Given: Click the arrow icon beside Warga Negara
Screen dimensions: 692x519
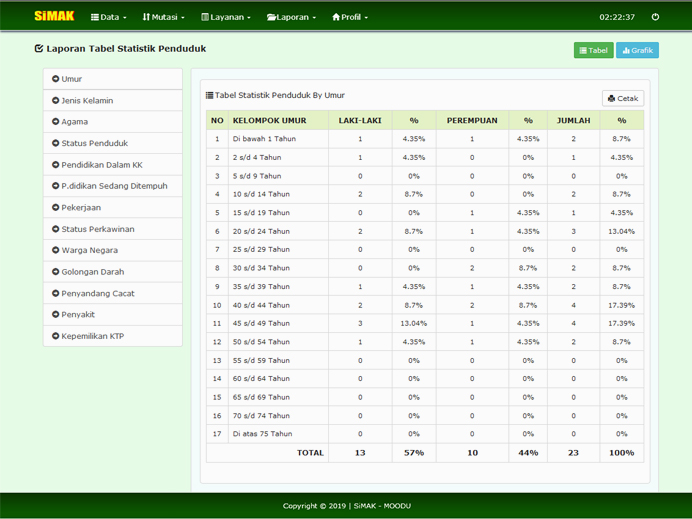Looking at the screenshot, I should 55,251.
